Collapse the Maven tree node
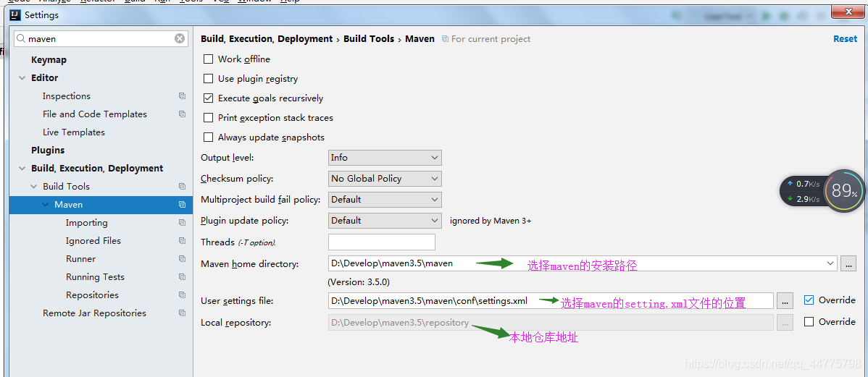The height and width of the screenshot is (377, 868). point(45,205)
